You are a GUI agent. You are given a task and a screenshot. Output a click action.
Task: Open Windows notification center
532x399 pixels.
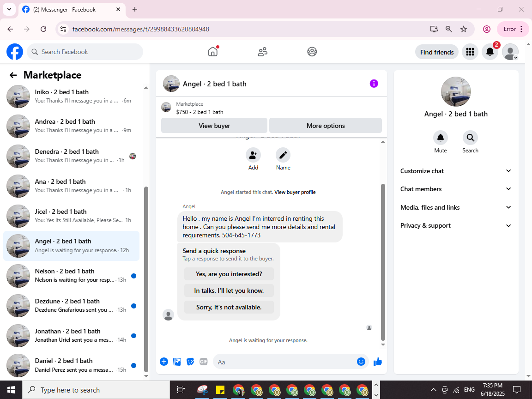516,390
